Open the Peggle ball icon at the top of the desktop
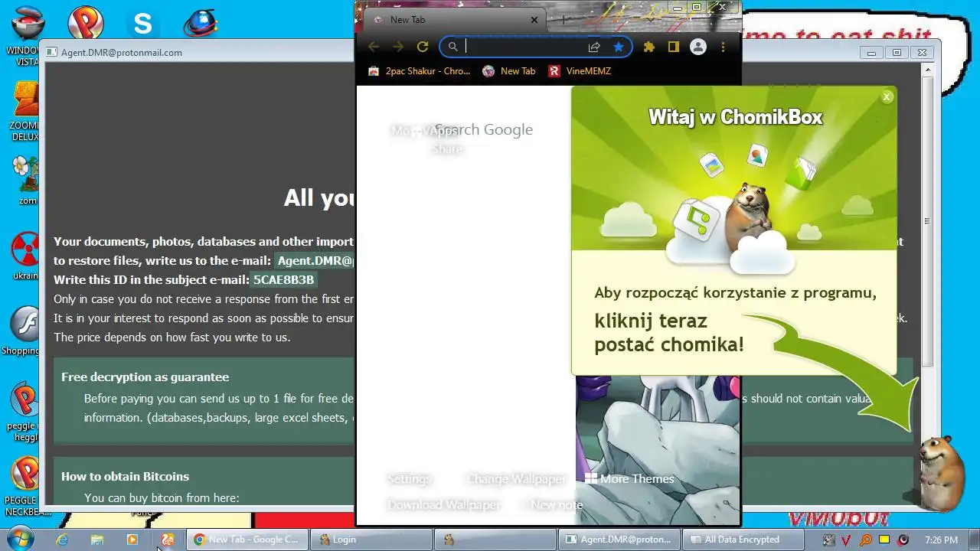The height and width of the screenshot is (551, 980). [x=86, y=23]
